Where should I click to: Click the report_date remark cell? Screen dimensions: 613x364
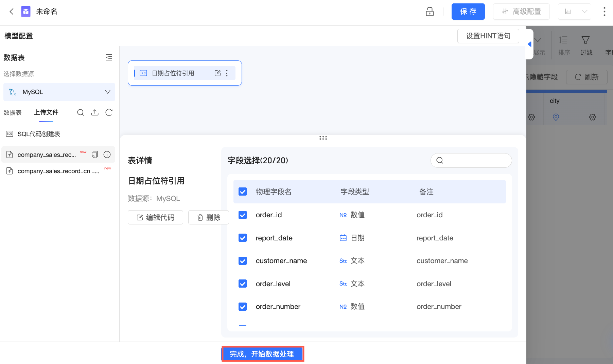(x=435, y=238)
